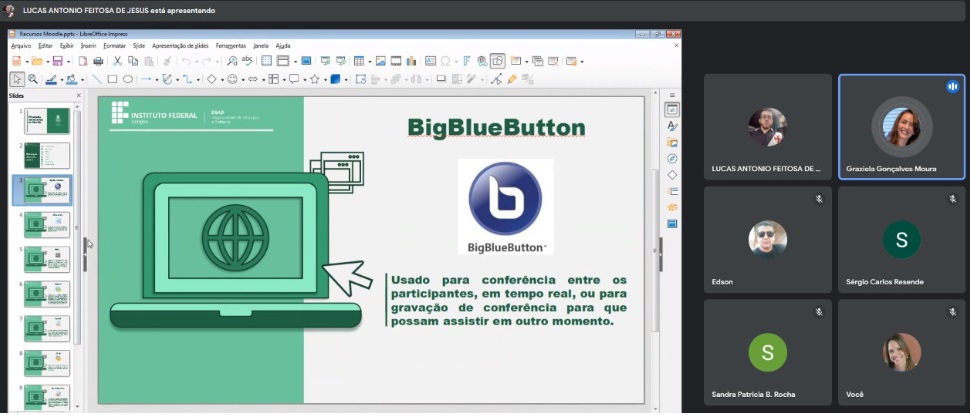The height and width of the screenshot is (415, 970).
Task: Close the Slides panel with X
Action: coord(79,95)
